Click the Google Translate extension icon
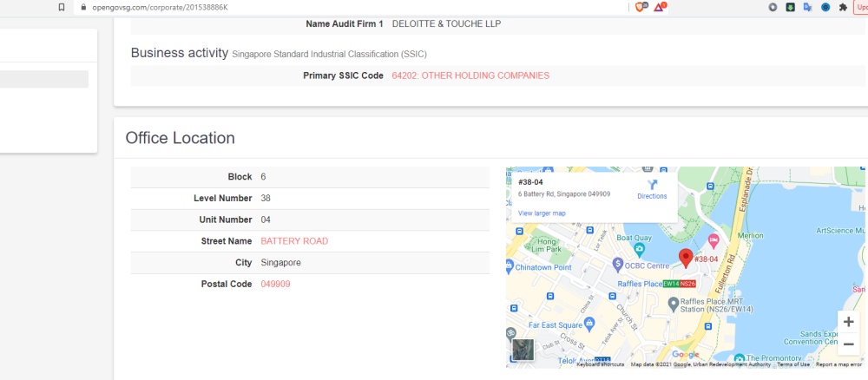Image resolution: width=868 pixels, height=380 pixels. point(808,7)
